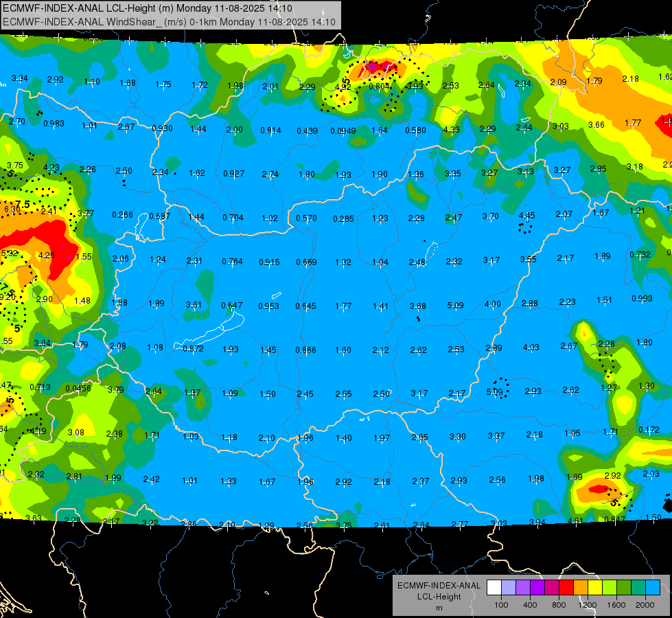Screen dimensions: 672x618
Task: Click the wind shear value 0.804
Action: tap(380, 87)
